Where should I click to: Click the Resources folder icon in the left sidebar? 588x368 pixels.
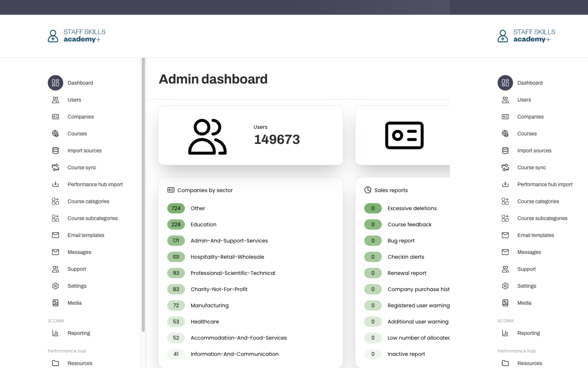click(x=56, y=363)
